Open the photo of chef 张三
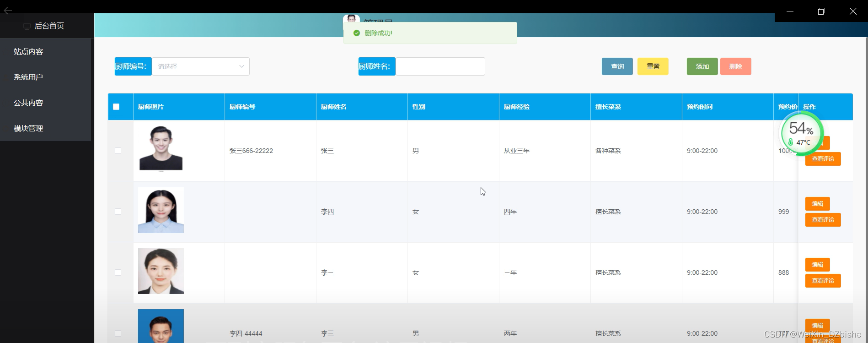The height and width of the screenshot is (343, 868). 161,149
